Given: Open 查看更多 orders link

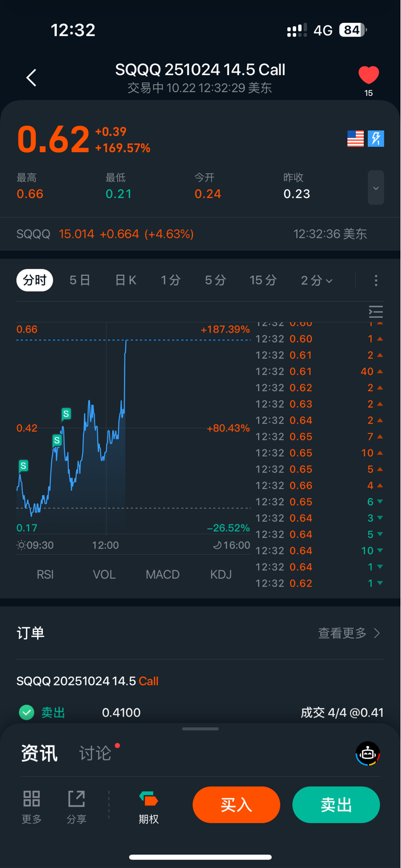Looking at the screenshot, I should [349, 633].
